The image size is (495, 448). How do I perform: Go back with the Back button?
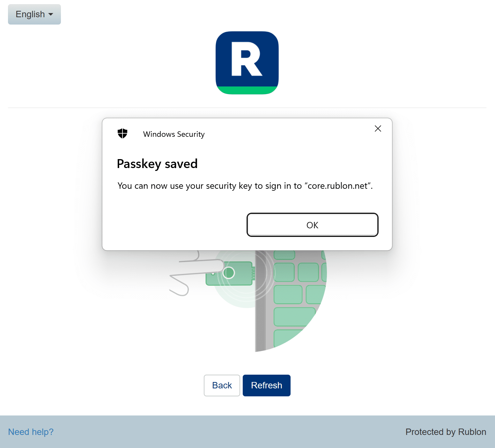click(x=222, y=386)
